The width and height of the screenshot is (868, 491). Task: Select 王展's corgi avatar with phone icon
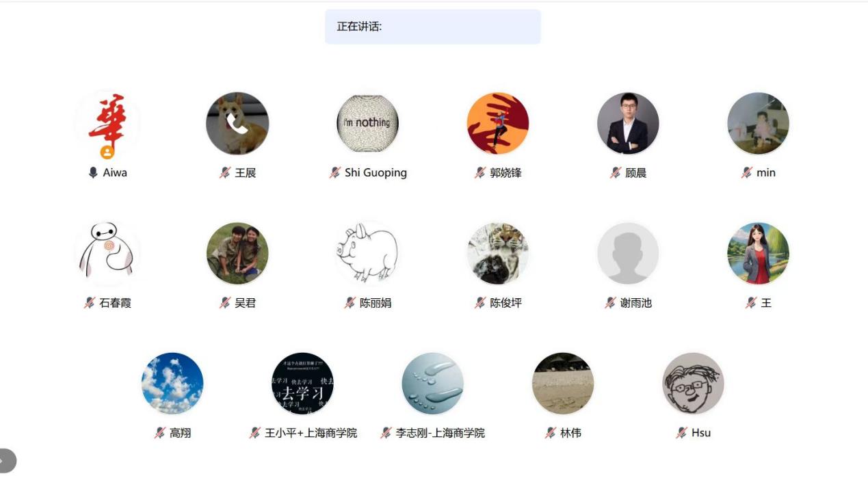237,124
